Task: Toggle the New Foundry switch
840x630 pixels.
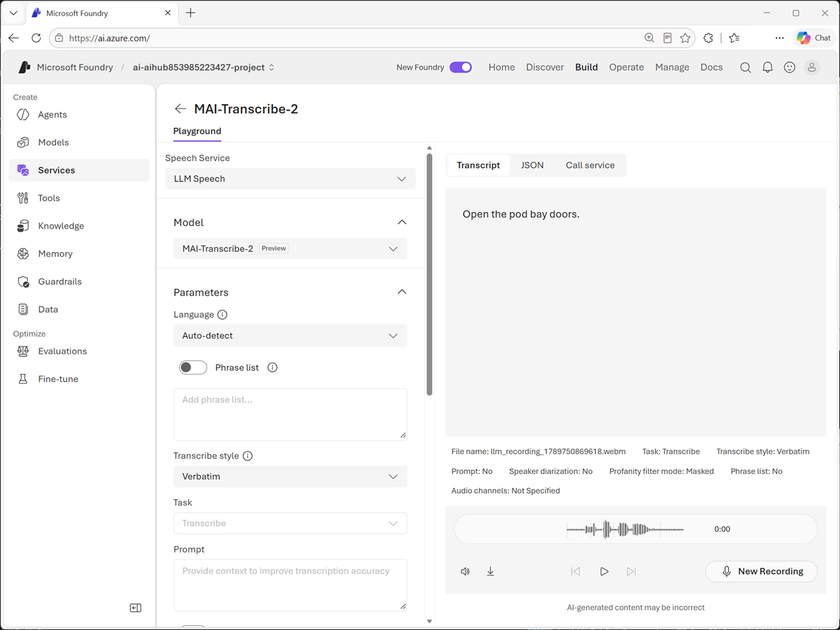Action: point(461,67)
